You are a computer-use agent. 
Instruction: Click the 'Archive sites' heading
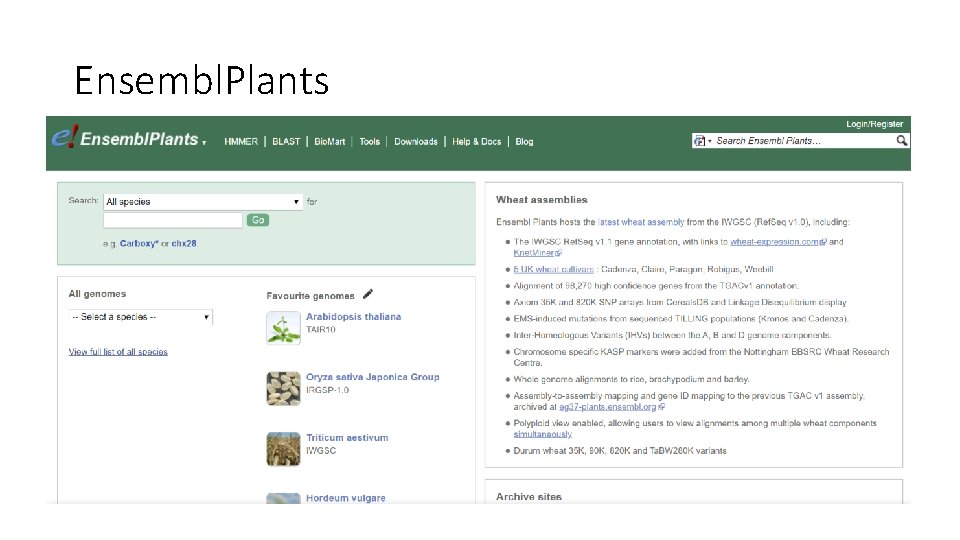click(528, 497)
